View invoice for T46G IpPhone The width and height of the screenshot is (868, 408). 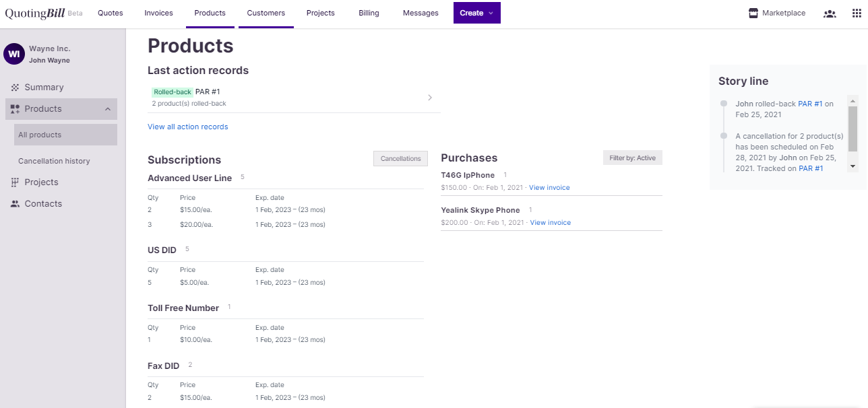[x=549, y=188]
